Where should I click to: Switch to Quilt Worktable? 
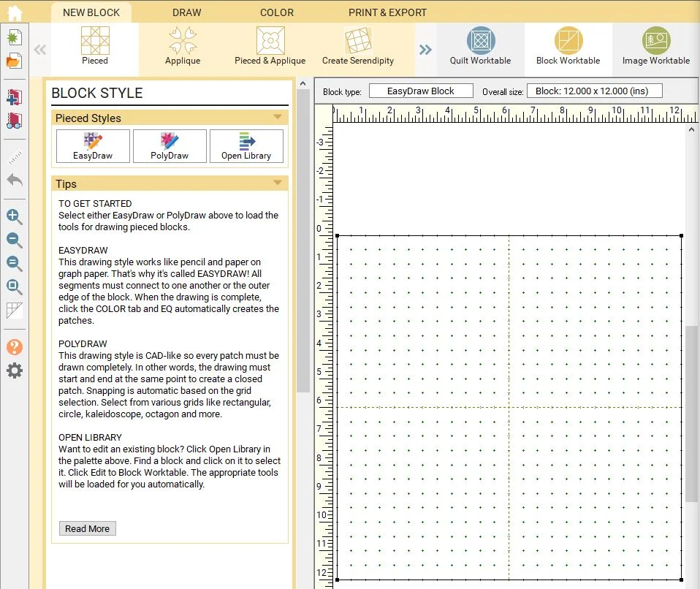click(480, 46)
